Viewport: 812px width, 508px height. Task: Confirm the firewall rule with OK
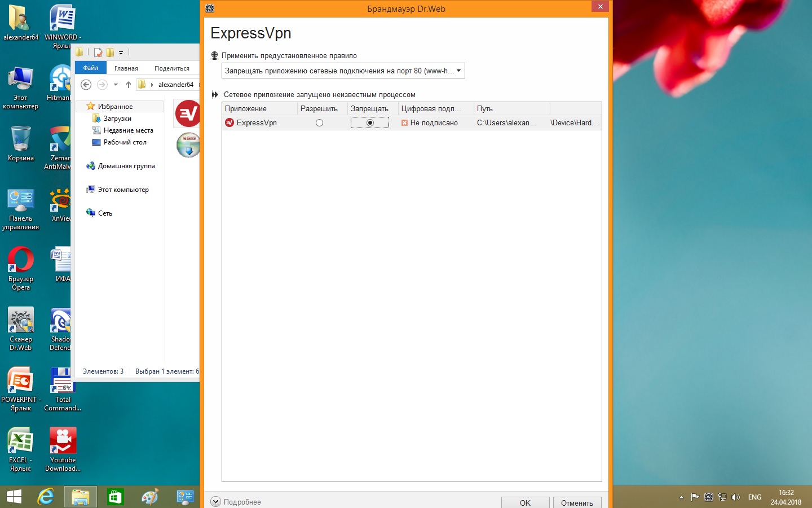click(525, 502)
